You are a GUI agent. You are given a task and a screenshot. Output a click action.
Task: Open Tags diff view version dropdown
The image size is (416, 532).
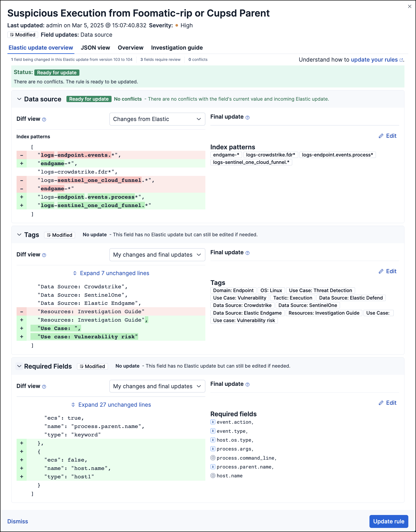coord(157,254)
